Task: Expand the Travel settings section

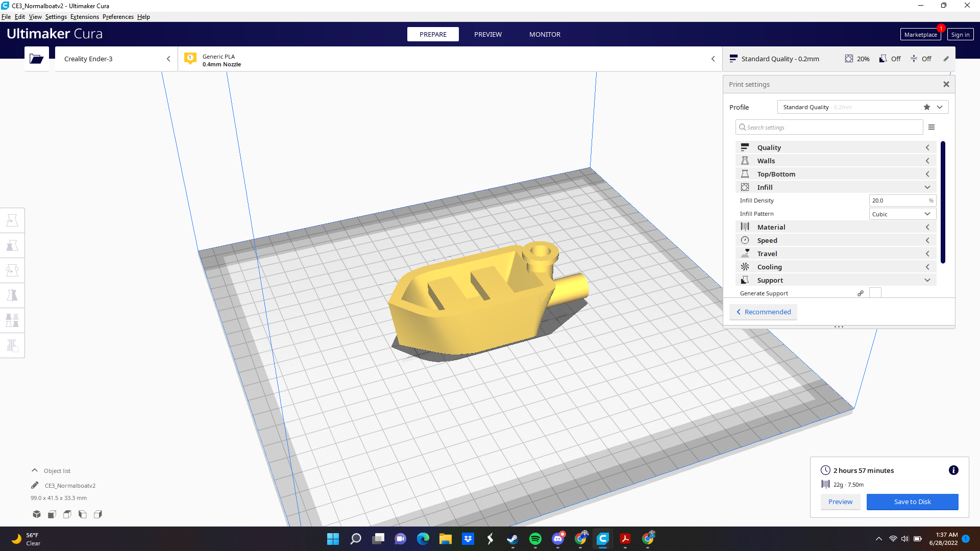Action: (x=836, y=254)
